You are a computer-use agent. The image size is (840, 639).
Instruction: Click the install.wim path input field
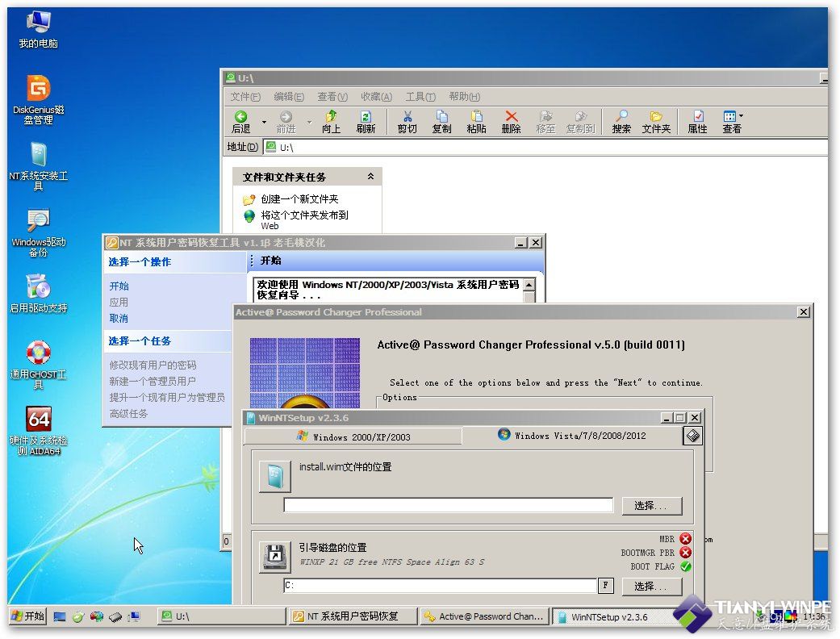point(449,504)
